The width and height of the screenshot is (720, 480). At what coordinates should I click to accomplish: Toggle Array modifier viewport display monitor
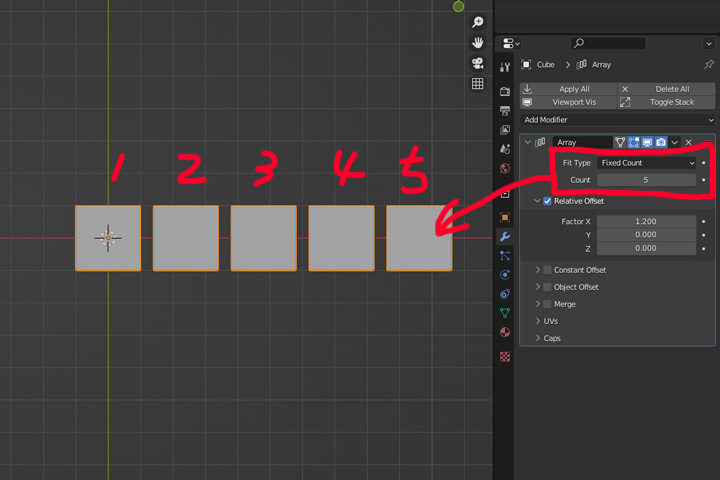click(647, 142)
